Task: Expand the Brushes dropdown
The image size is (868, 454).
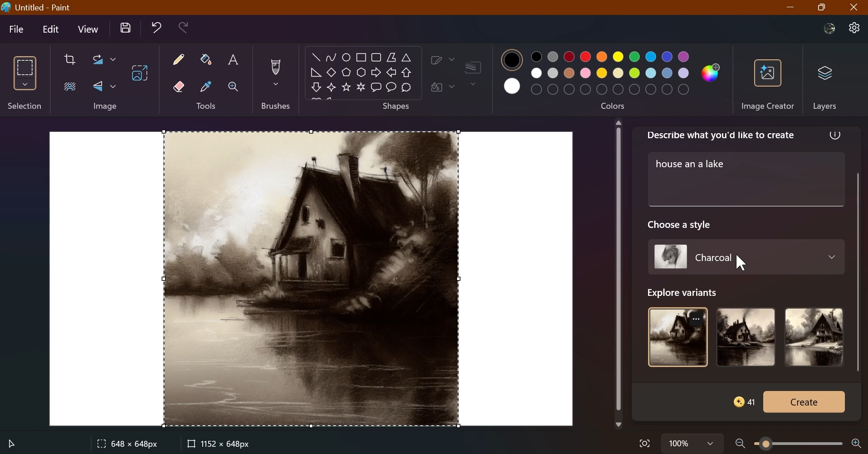Action: (x=276, y=85)
